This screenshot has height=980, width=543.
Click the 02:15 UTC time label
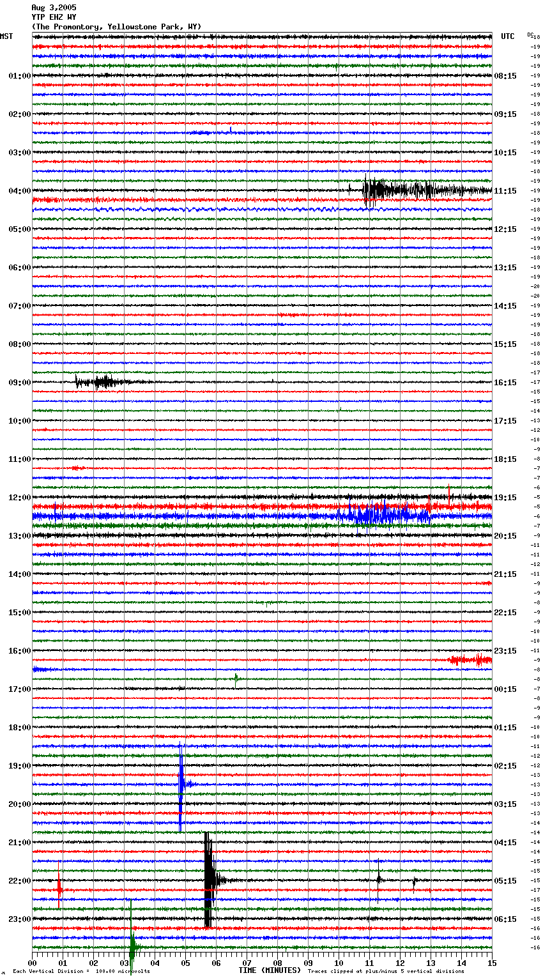(x=505, y=766)
